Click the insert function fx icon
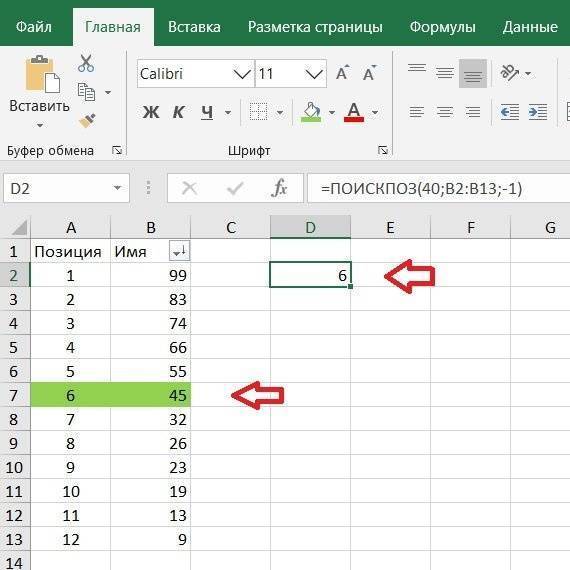The height and width of the screenshot is (570, 570). coord(279,188)
